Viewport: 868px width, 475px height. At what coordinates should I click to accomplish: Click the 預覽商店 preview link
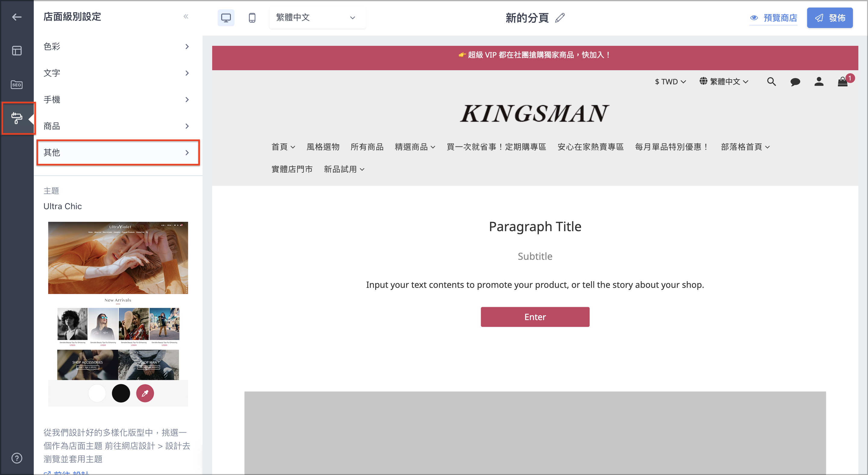[x=773, y=18]
